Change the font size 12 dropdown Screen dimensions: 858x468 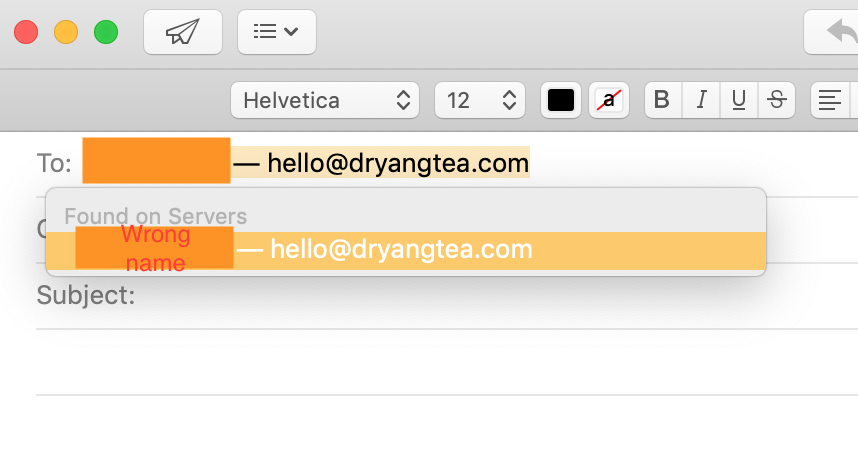[x=480, y=100]
